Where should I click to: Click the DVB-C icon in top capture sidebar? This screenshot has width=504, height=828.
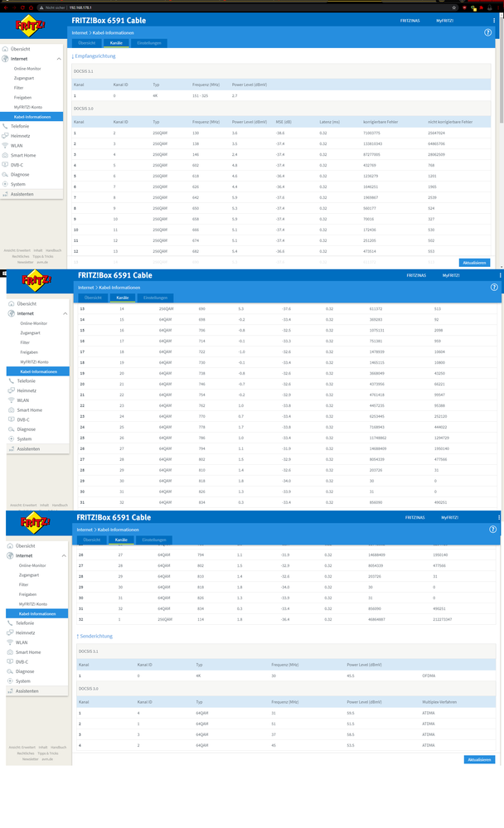(x=5, y=165)
